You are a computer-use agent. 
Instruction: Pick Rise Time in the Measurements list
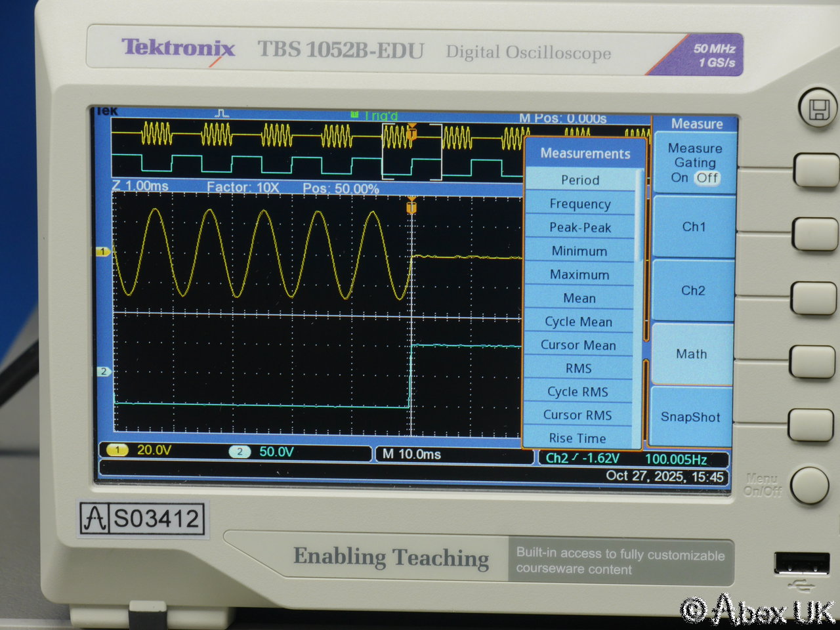577,438
